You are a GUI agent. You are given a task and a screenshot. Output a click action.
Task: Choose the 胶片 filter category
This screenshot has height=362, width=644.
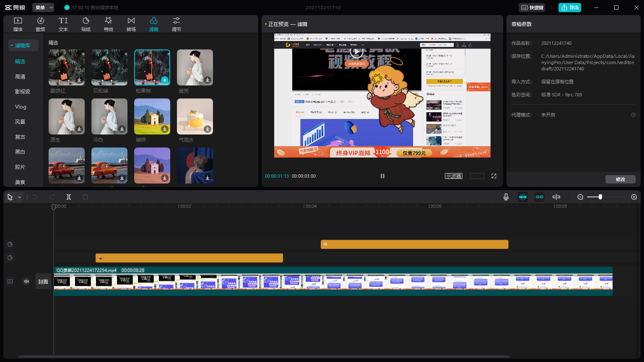click(x=20, y=167)
